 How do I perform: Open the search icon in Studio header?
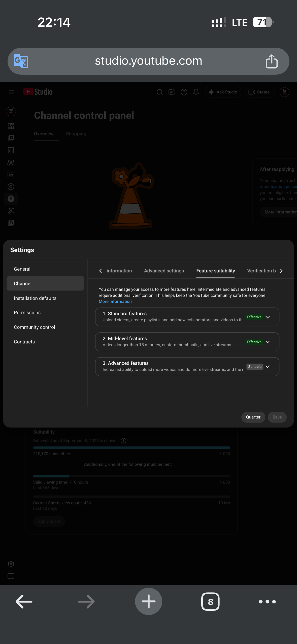point(159,92)
